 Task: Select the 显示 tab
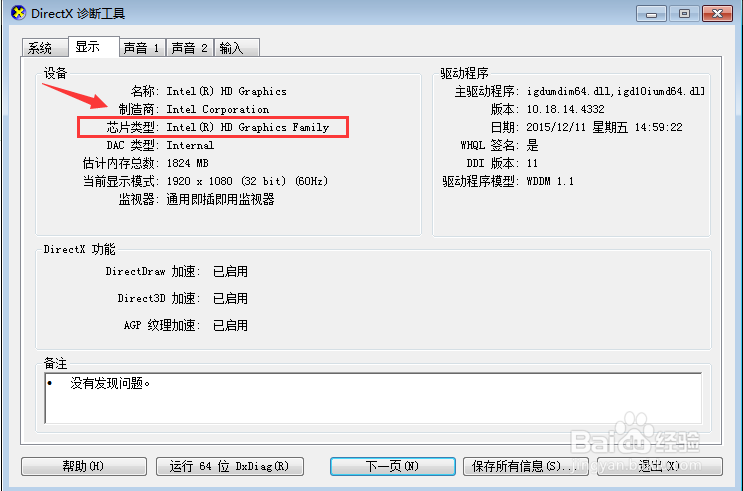pyautogui.click(x=94, y=46)
